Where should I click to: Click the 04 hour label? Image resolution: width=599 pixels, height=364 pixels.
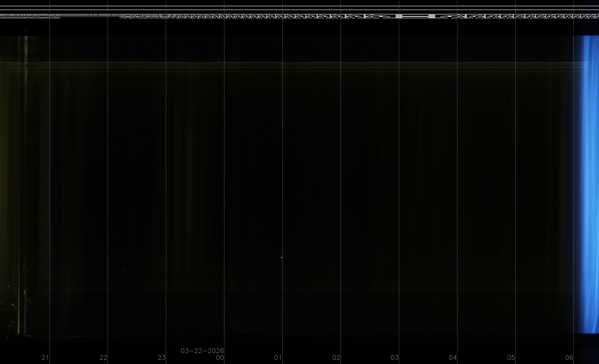click(x=453, y=357)
